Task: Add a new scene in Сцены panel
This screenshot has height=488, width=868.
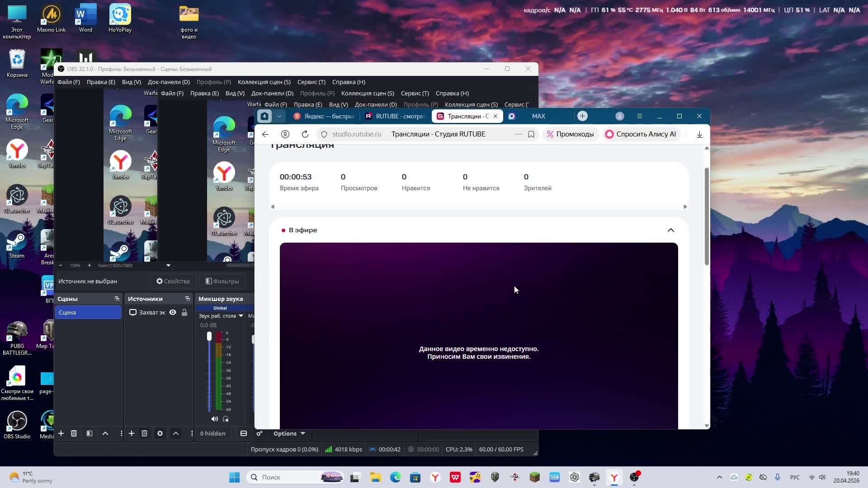Action: pos(61,433)
